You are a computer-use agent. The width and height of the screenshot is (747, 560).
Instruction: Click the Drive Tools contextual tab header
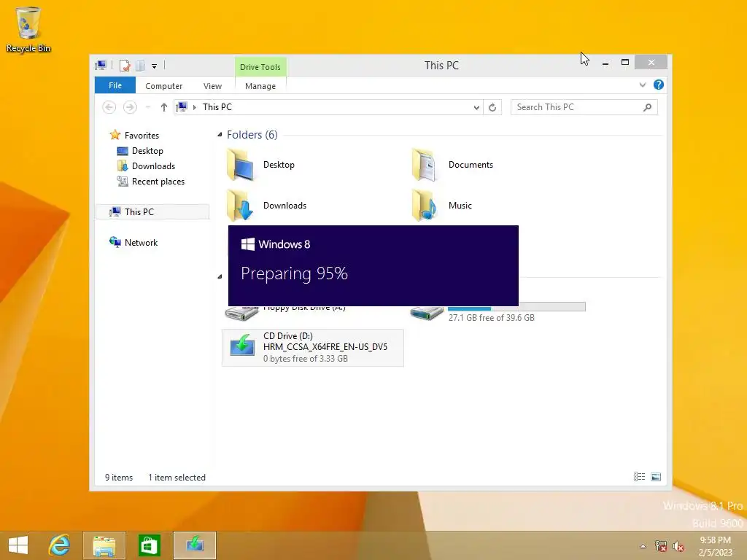[x=260, y=66]
